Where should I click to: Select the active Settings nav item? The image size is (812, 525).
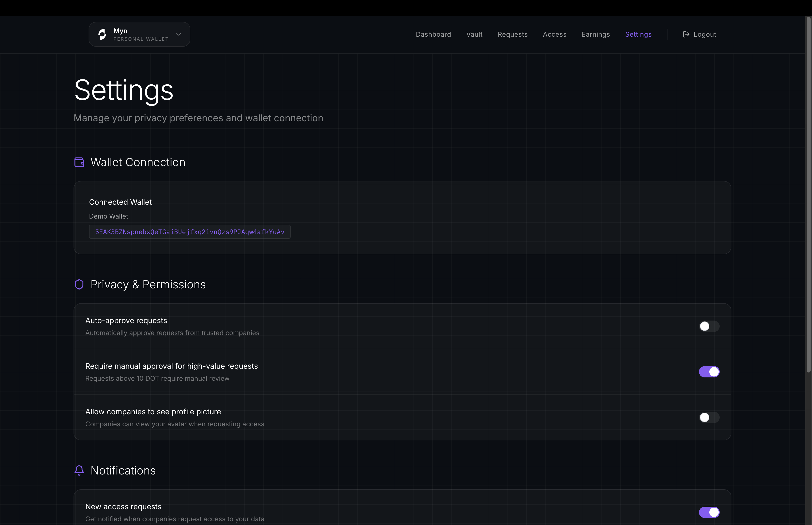point(638,35)
